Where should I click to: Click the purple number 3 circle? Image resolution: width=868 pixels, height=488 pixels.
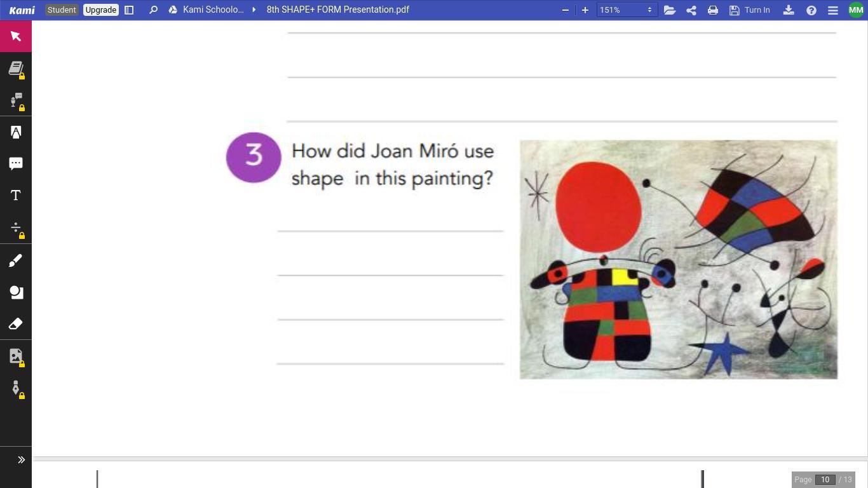coord(254,157)
